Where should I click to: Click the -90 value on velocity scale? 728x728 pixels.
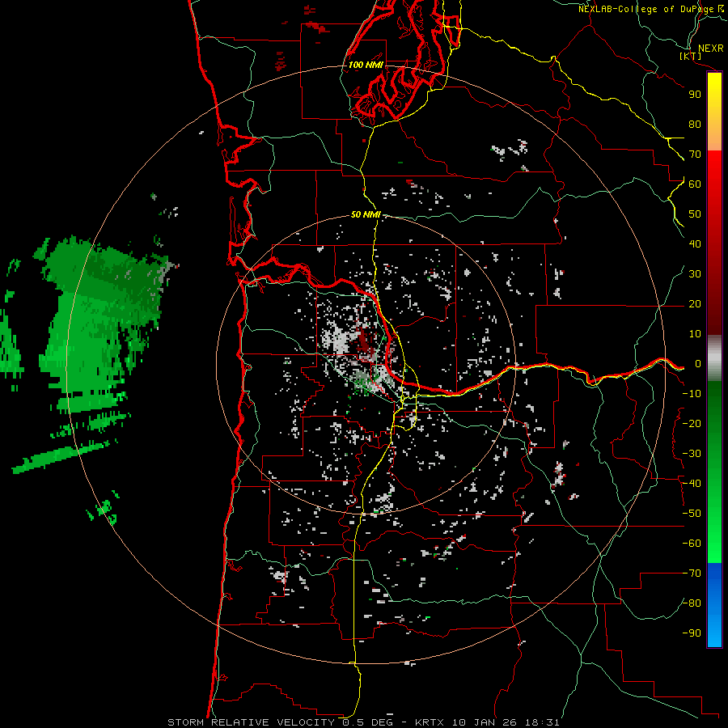[x=692, y=633]
